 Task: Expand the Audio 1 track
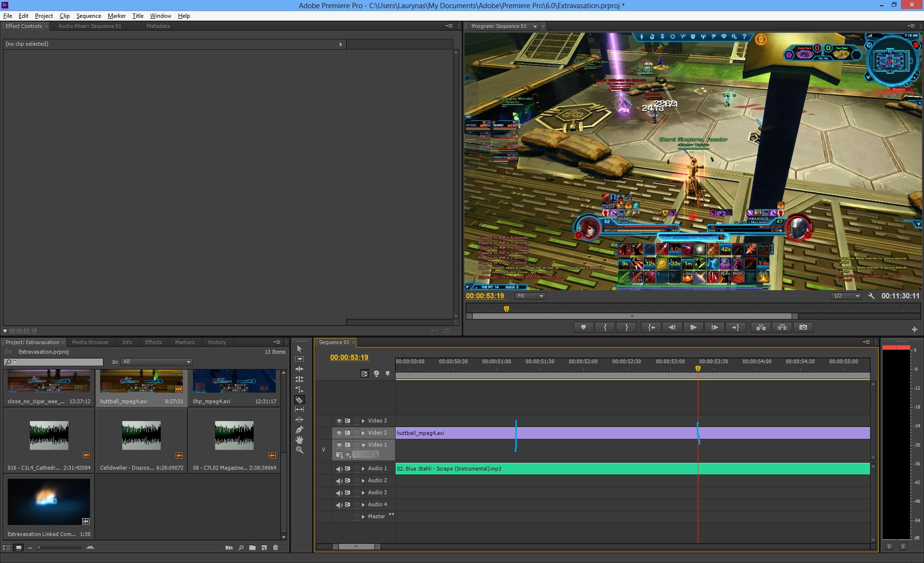[x=363, y=469]
